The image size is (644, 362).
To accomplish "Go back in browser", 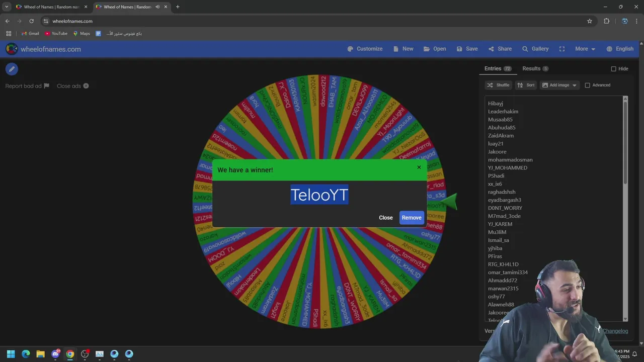I will tap(7, 21).
